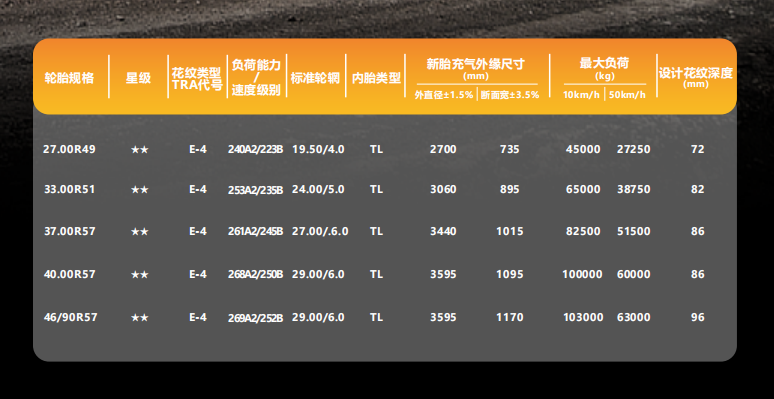
Task: Click the star rating for 46/90R57
Action: [139, 318]
